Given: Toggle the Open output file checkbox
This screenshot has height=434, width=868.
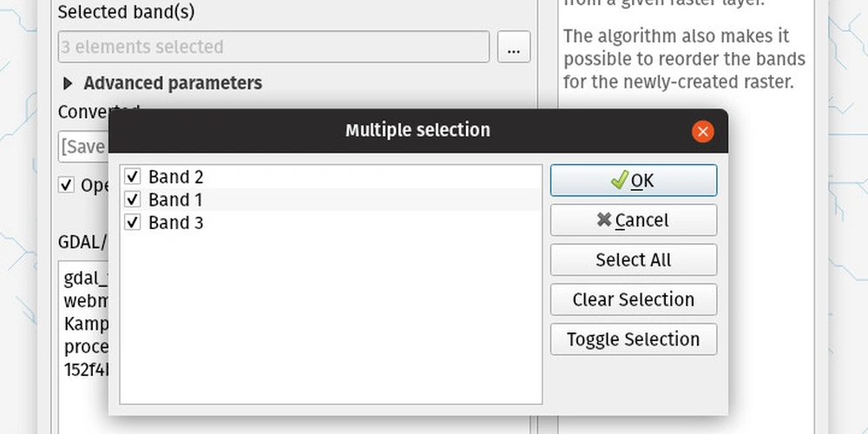Looking at the screenshot, I should [67, 185].
